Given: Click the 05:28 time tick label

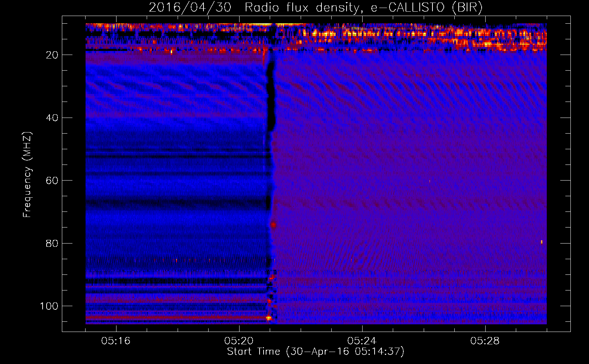Looking at the screenshot, I should 485,341.
